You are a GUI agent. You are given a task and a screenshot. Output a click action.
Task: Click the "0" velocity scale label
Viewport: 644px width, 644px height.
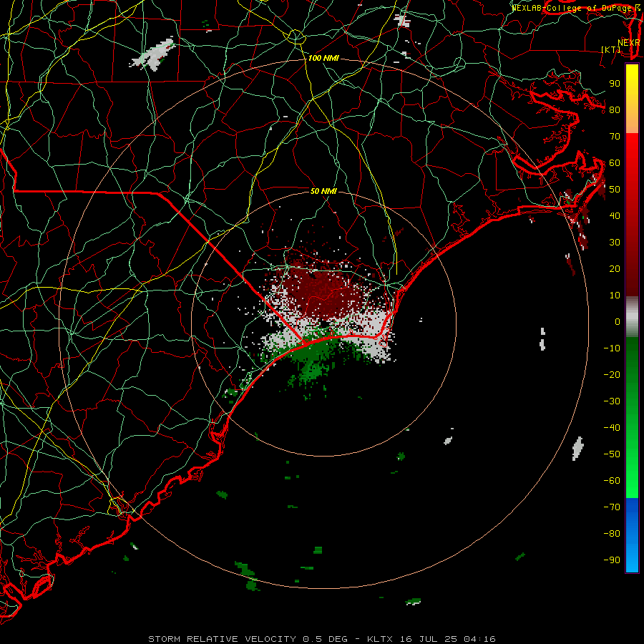tap(618, 322)
